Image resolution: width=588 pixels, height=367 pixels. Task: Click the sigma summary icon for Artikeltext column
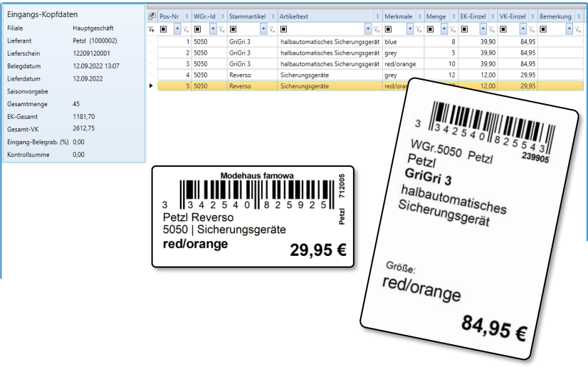[x=377, y=16]
